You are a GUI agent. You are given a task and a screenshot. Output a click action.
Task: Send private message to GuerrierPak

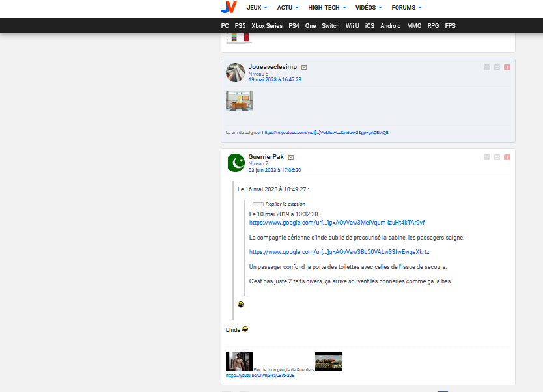pos(291,157)
